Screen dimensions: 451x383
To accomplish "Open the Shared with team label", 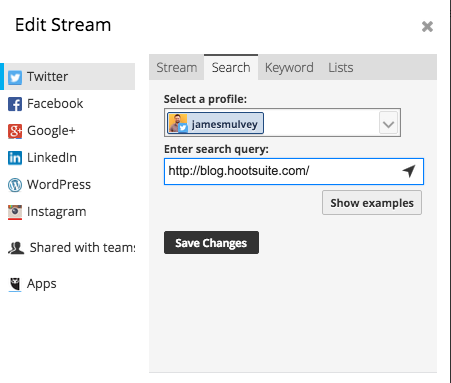I will (83, 248).
